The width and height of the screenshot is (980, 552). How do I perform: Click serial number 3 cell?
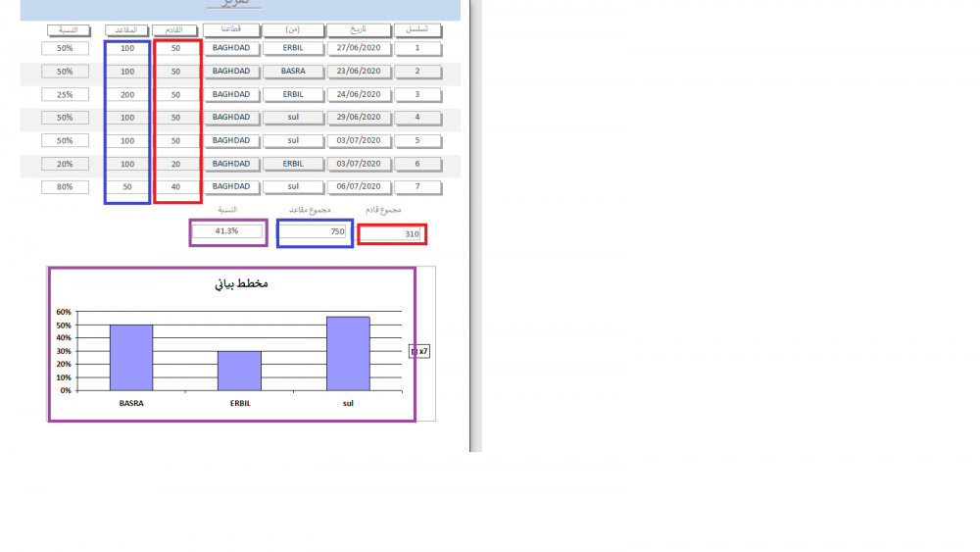coord(417,95)
